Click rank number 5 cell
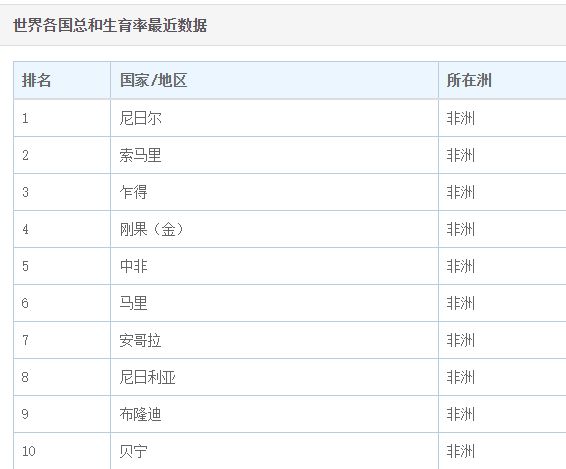Image resolution: width=566 pixels, height=469 pixels. point(62,266)
